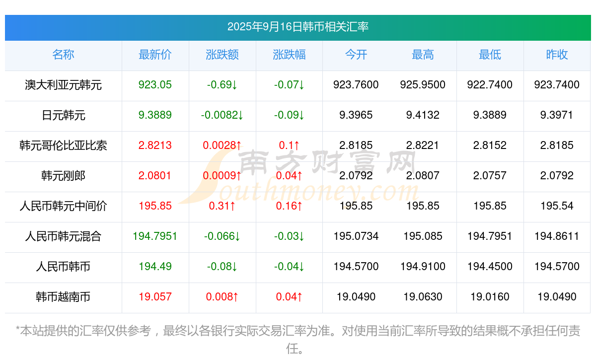
Task: Select the 涨跌额 column header
Action: pyautogui.click(x=222, y=55)
